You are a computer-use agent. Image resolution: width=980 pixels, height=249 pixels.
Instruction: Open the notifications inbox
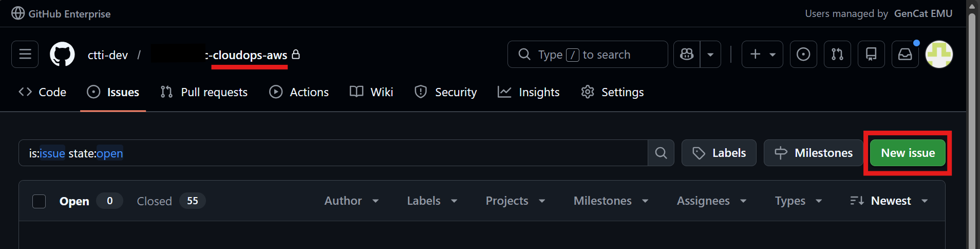905,54
